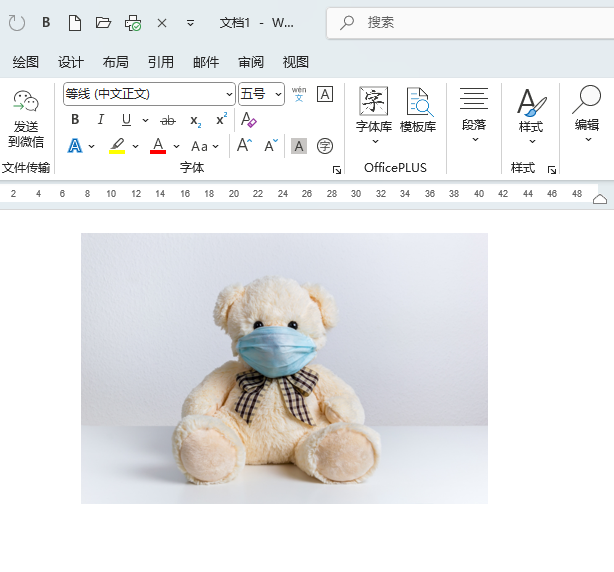This screenshot has height=572, width=614.
Task: Click the right indent marker on ruler
Action: click(600, 199)
